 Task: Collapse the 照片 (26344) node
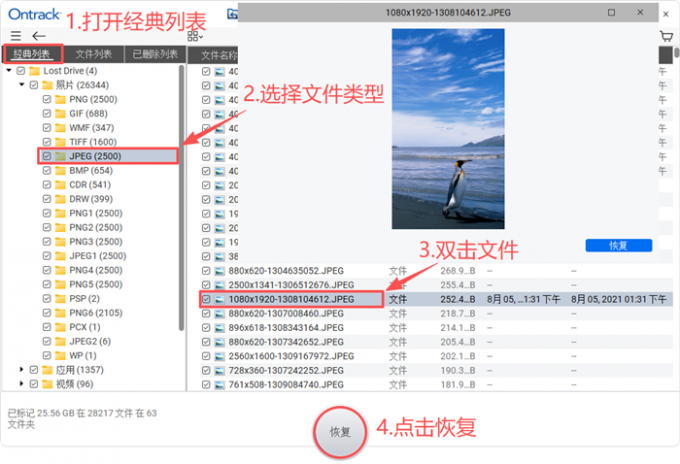tap(22, 85)
